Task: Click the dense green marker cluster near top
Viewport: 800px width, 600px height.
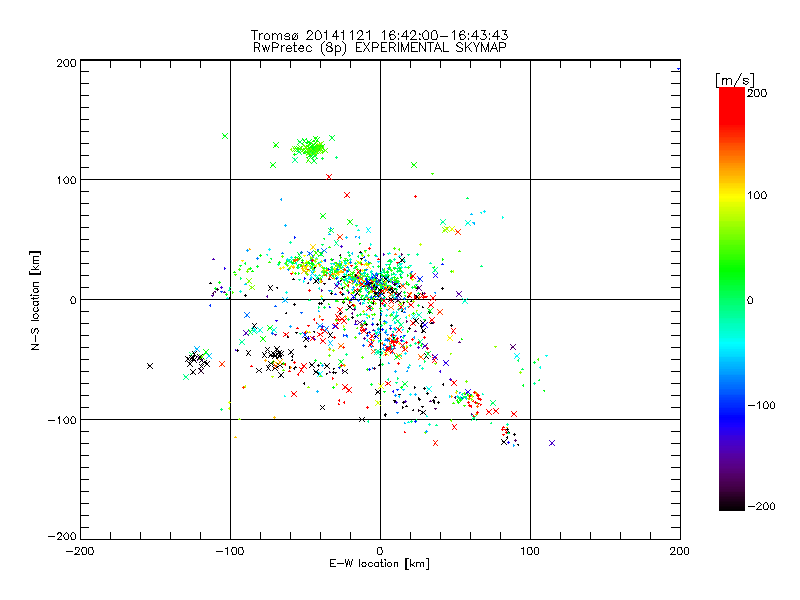Action: (x=310, y=148)
